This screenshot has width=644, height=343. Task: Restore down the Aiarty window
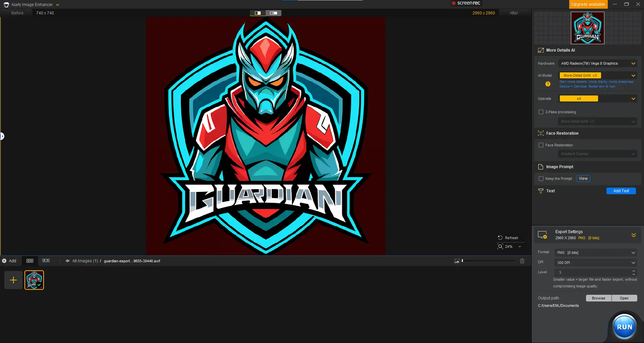[x=626, y=4]
